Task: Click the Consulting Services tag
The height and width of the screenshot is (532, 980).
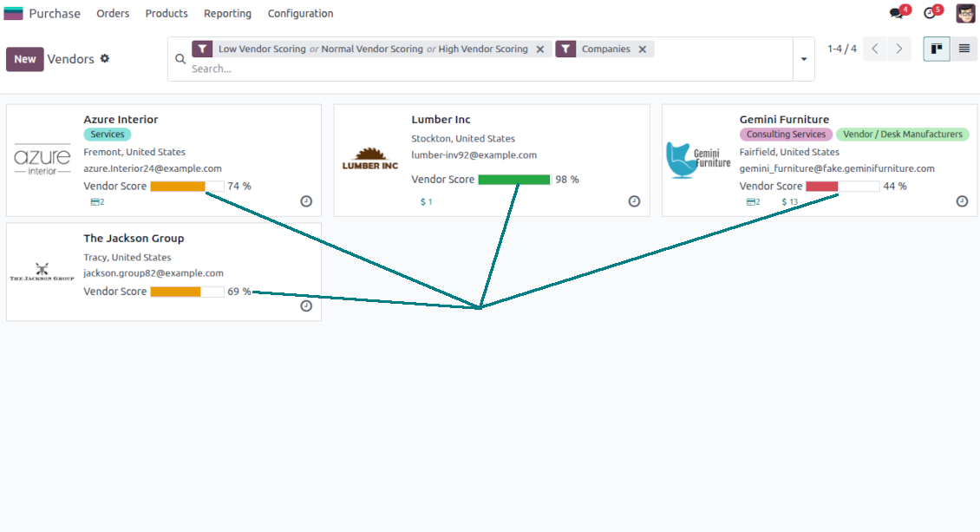Action: click(x=786, y=135)
